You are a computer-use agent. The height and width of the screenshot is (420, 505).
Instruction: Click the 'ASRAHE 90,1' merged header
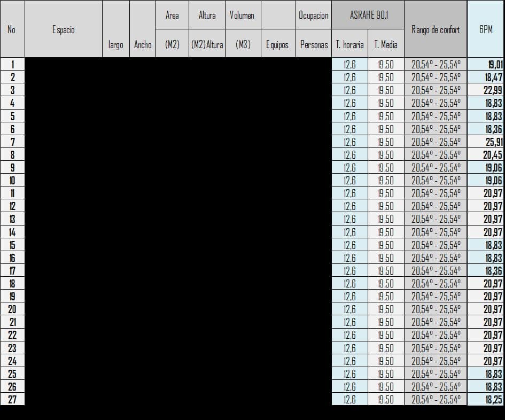(368, 15)
